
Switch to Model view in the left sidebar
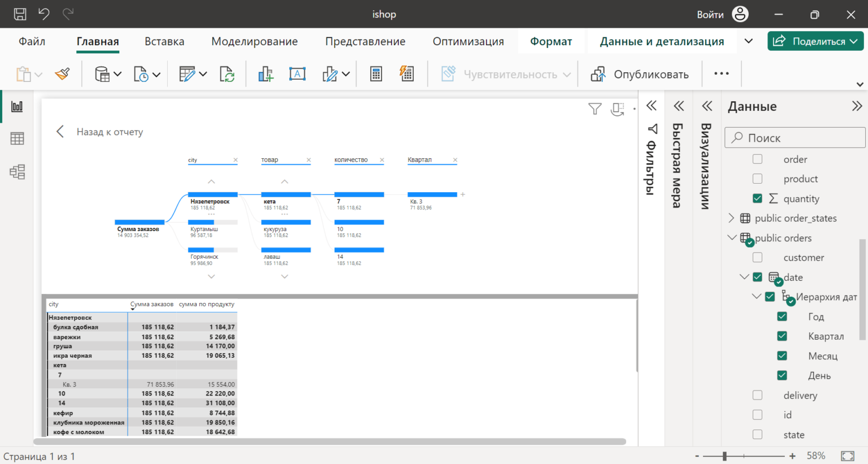17,172
